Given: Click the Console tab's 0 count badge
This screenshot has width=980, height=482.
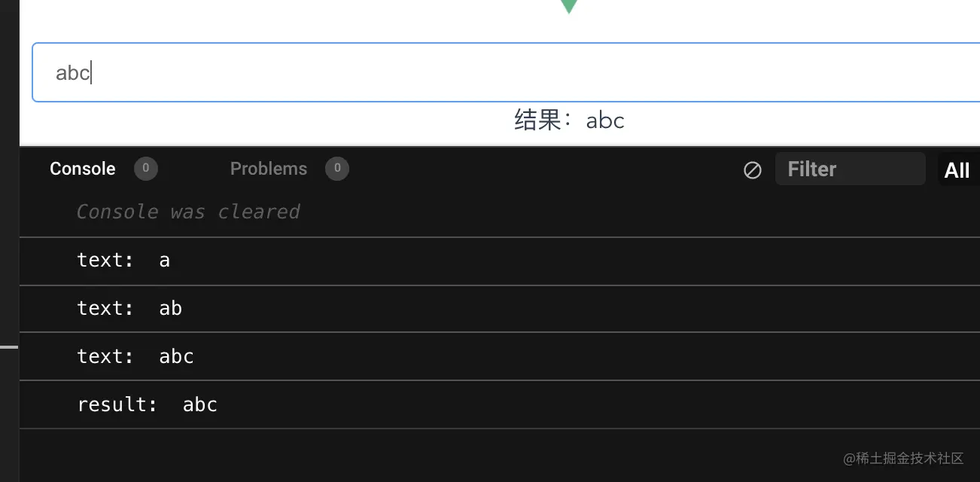Looking at the screenshot, I should click(146, 169).
